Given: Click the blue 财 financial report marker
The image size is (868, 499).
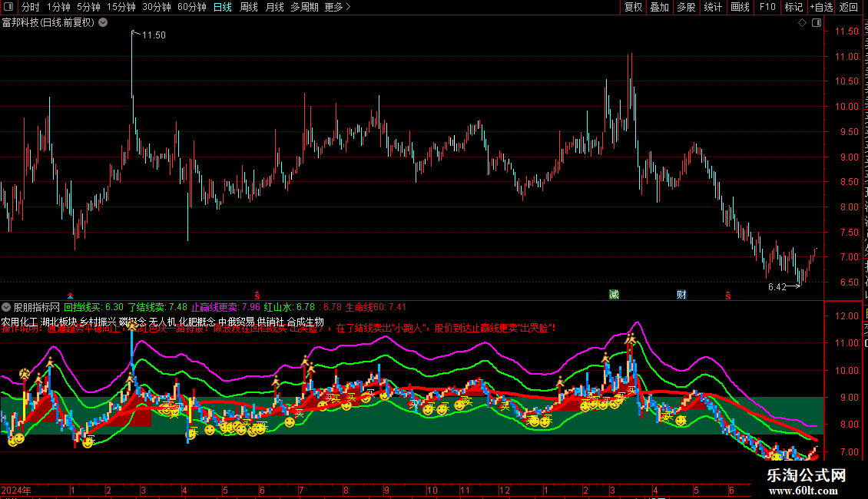Looking at the screenshot, I should [x=681, y=294].
